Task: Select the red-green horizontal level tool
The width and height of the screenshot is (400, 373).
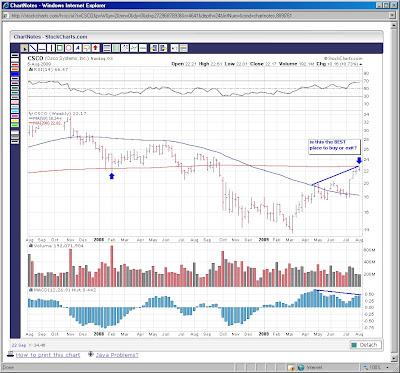Action: click(x=143, y=48)
